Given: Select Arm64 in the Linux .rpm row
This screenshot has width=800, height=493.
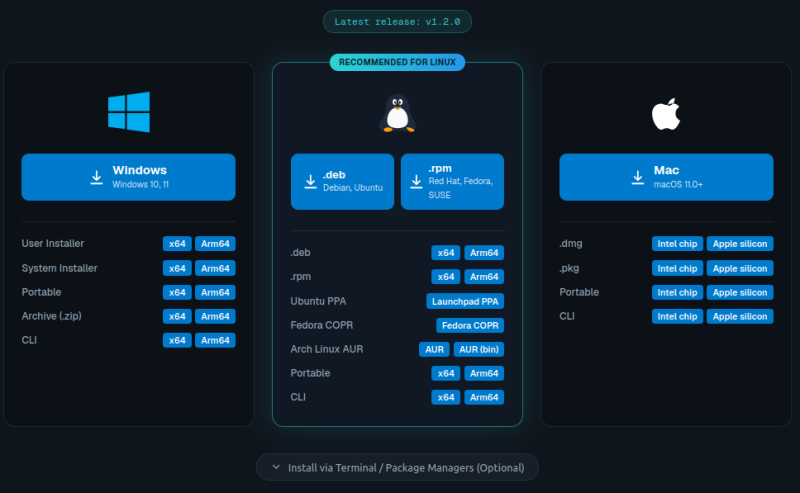Looking at the screenshot, I should 484,277.
